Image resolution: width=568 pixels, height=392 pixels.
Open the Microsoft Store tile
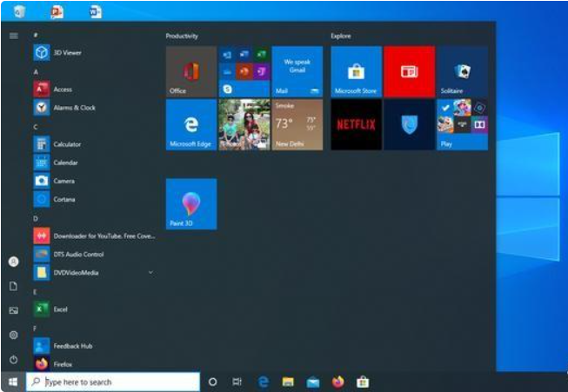[357, 71]
